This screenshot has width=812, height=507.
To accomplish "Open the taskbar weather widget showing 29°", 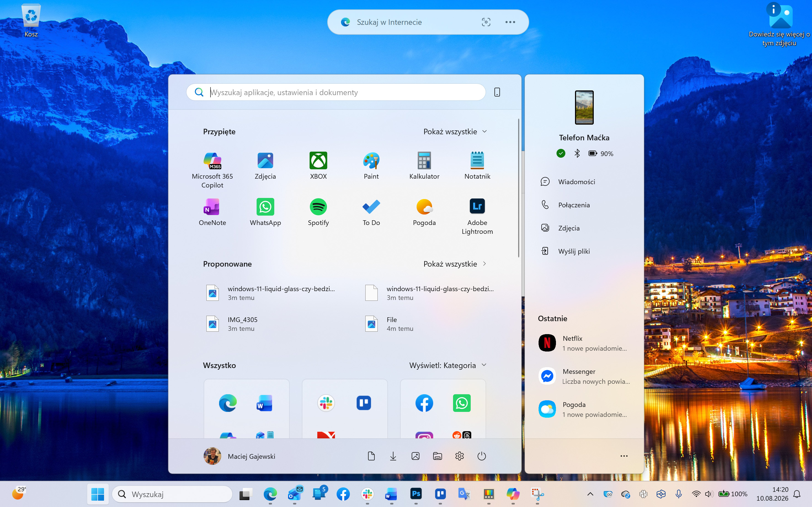I will pos(19,493).
